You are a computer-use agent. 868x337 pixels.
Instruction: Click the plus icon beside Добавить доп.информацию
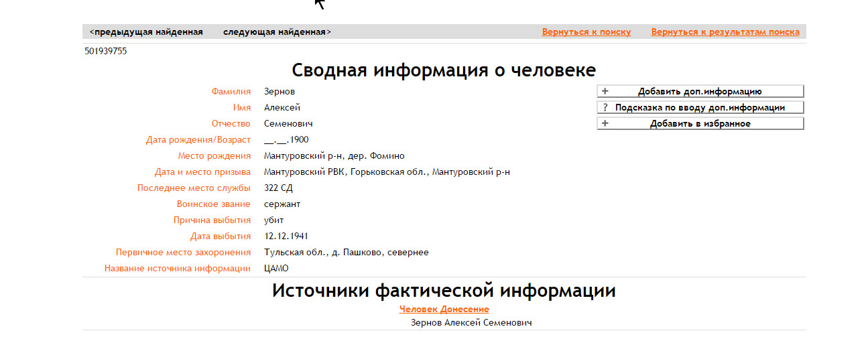pos(605,92)
